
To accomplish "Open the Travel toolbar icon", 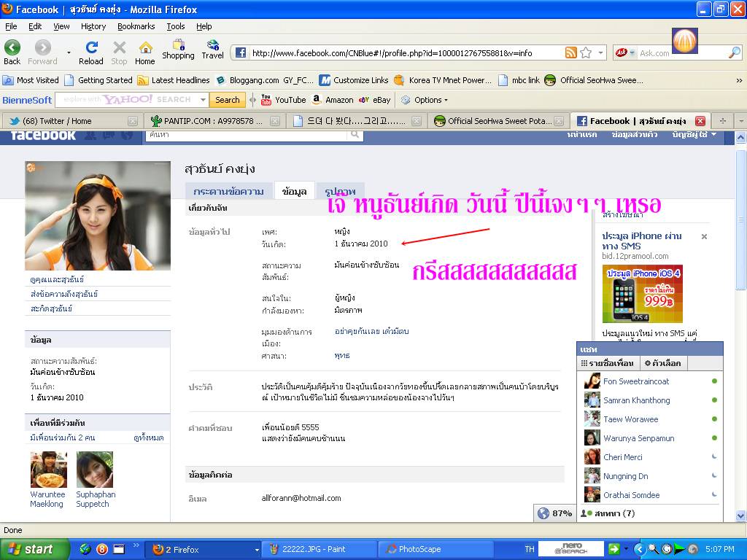I will [x=212, y=44].
